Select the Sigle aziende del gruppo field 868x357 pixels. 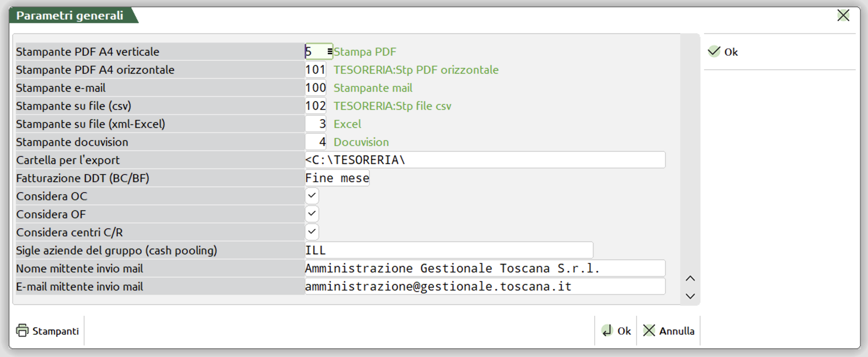click(x=448, y=250)
